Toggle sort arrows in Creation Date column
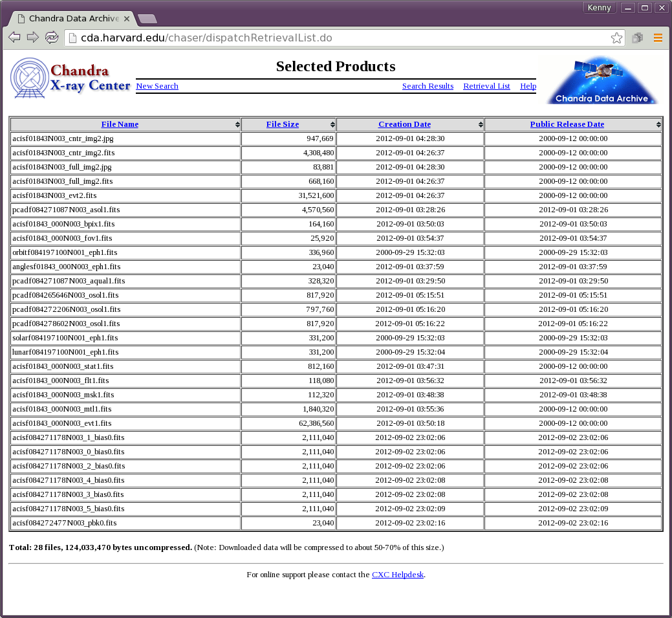The height and width of the screenshot is (618, 672). 481,124
